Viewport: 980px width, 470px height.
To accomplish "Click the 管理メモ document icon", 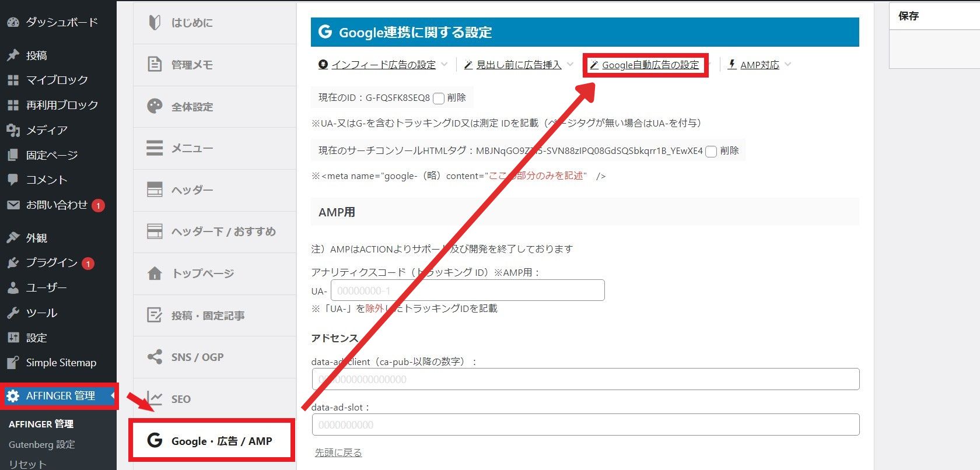I will (155, 64).
